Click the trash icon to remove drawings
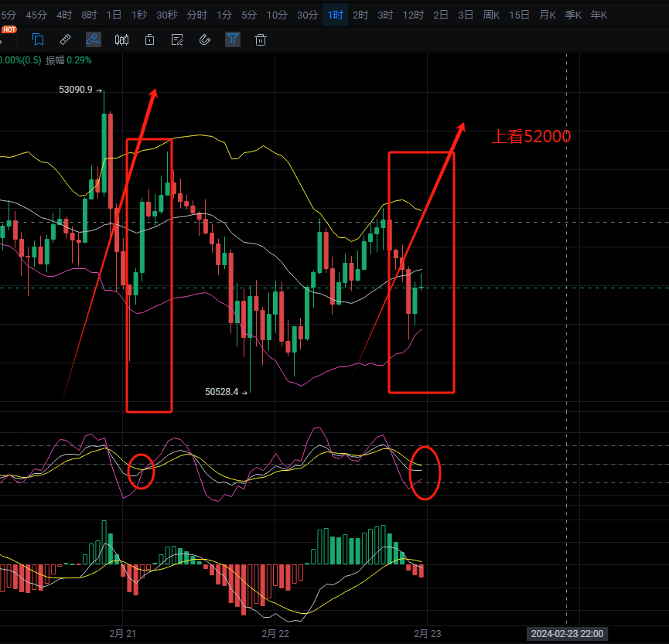Viewport: 669px width, 644px height. (261, 39)
